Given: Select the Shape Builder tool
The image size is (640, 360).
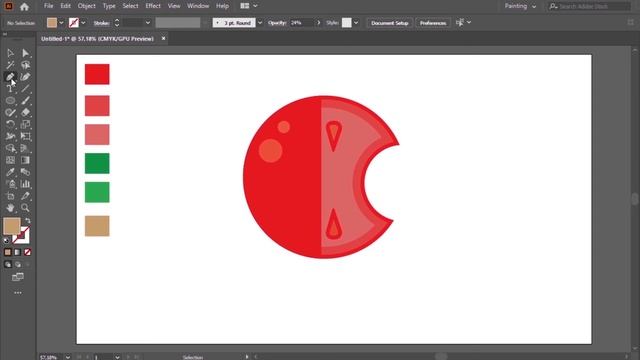Looking at the screenshot, I should coord(10,148).
